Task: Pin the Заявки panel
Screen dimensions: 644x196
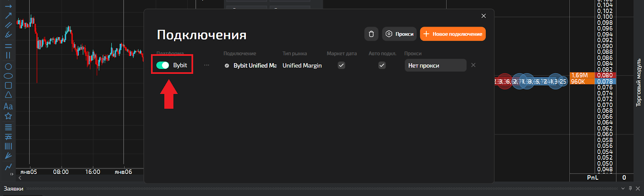Action: click(630, 188)
